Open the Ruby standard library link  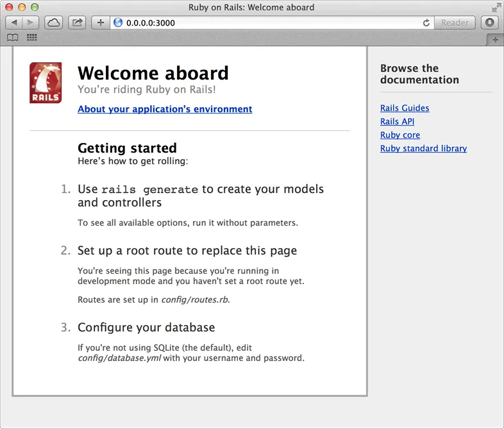pyautogui.click(x=424, y=149)
